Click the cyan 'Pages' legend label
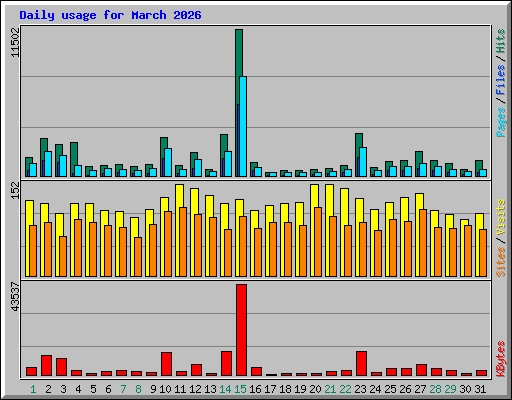 point(500,122)
